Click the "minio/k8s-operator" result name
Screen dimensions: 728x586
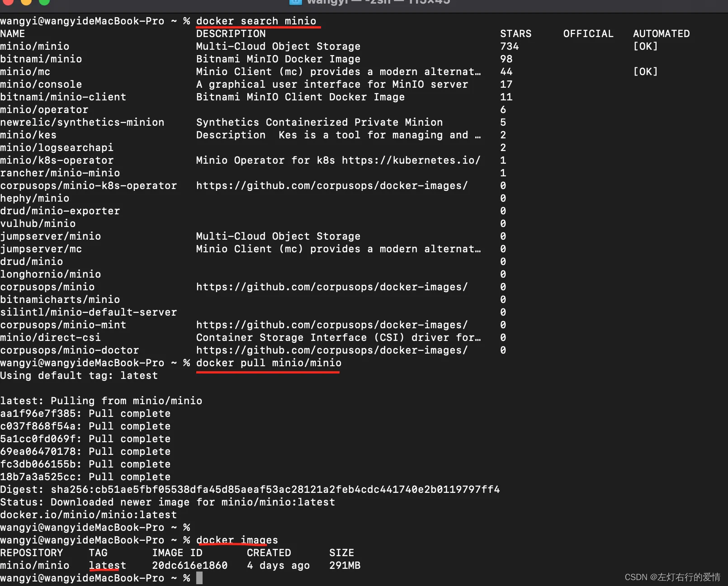[x=57, y=160]
